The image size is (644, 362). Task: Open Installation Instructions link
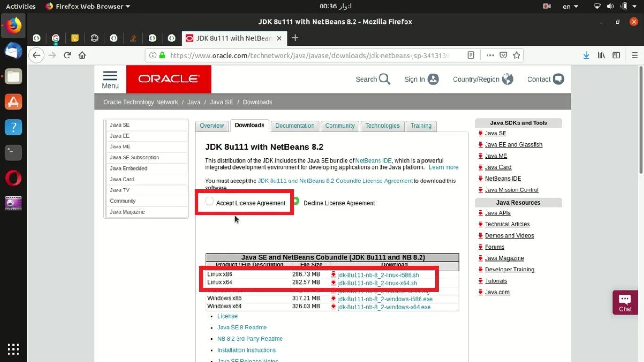coord(247,350)
